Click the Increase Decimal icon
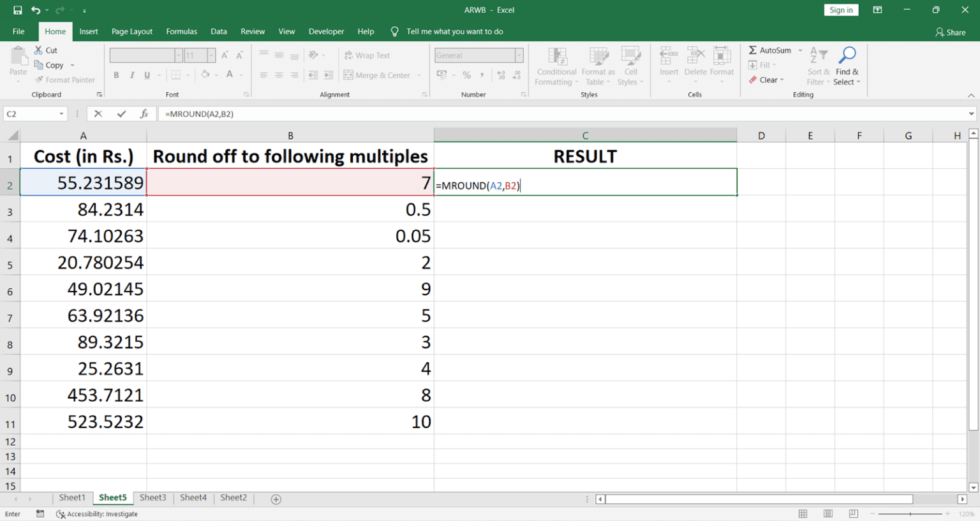 pos(502,75)
